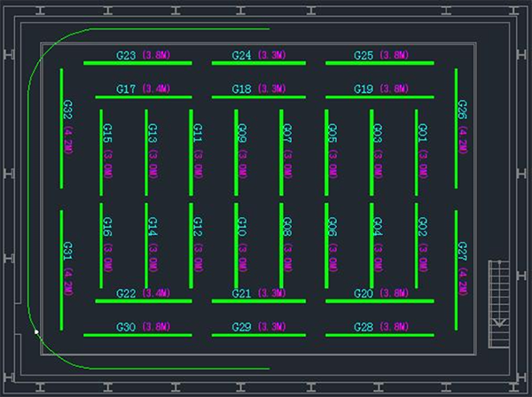The height and width of the screenshot is (397, 532).
Task: Select the green line beneath G30 label
Action: coord(137,335)
